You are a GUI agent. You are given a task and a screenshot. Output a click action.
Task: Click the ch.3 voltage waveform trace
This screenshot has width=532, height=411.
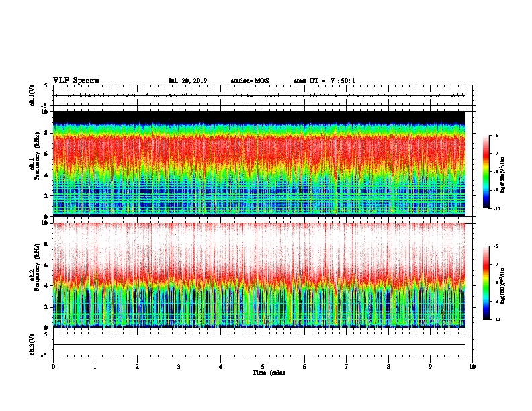pos(259,345)
